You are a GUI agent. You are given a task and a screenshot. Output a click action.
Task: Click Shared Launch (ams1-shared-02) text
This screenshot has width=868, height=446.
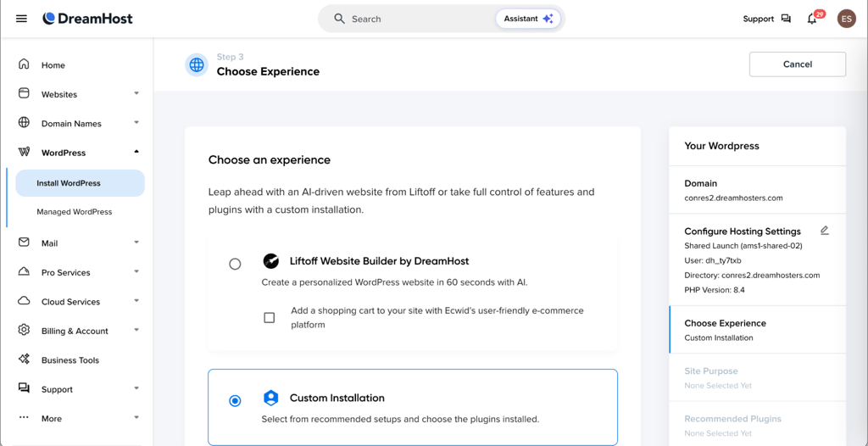pyautogui.click(x=743, y=245)
